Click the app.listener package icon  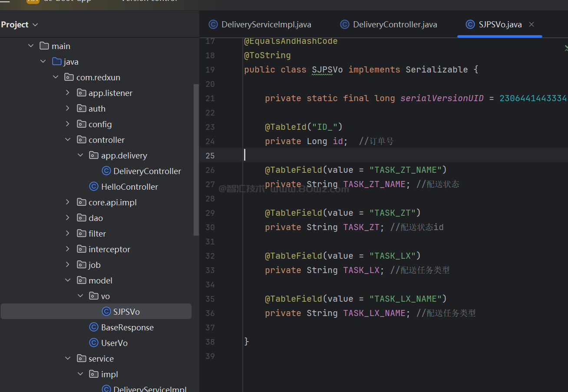81,93
